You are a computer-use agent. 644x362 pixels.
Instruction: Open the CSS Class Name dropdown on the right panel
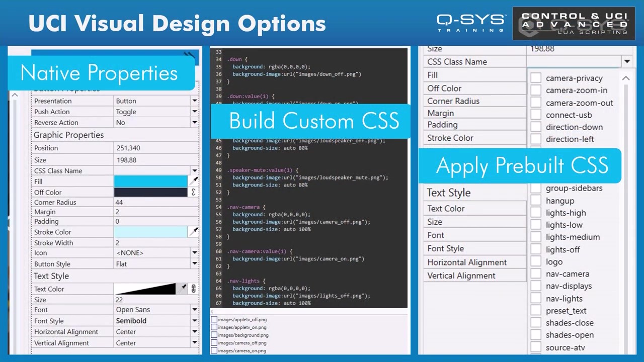[627, 61]
